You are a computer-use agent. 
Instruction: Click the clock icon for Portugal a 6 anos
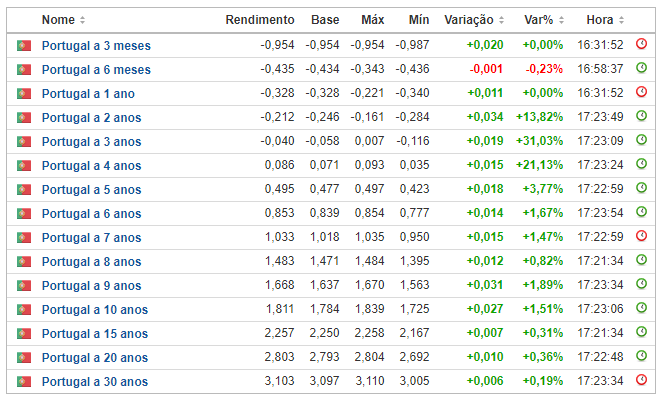[641, 212]
